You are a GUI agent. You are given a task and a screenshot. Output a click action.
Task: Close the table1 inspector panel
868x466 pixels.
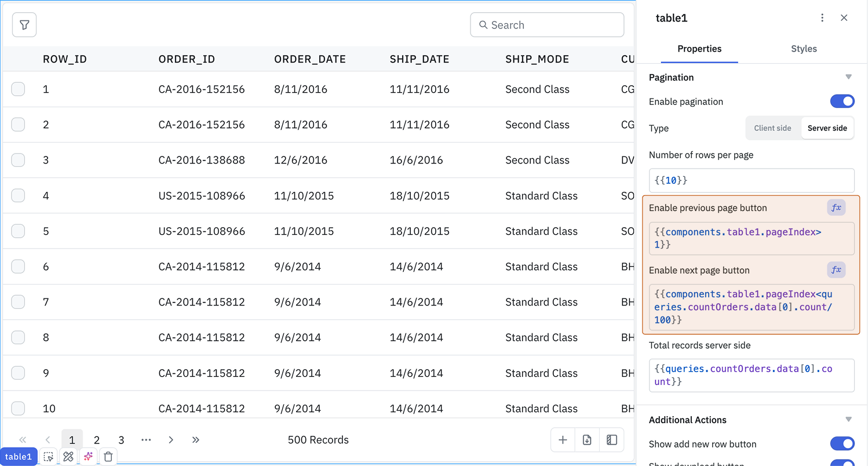coord(844,18)
